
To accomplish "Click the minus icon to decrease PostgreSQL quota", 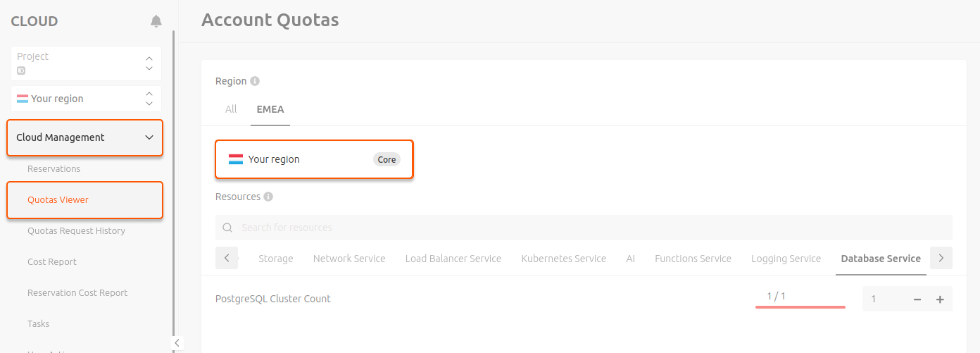I will click(917, 299).
